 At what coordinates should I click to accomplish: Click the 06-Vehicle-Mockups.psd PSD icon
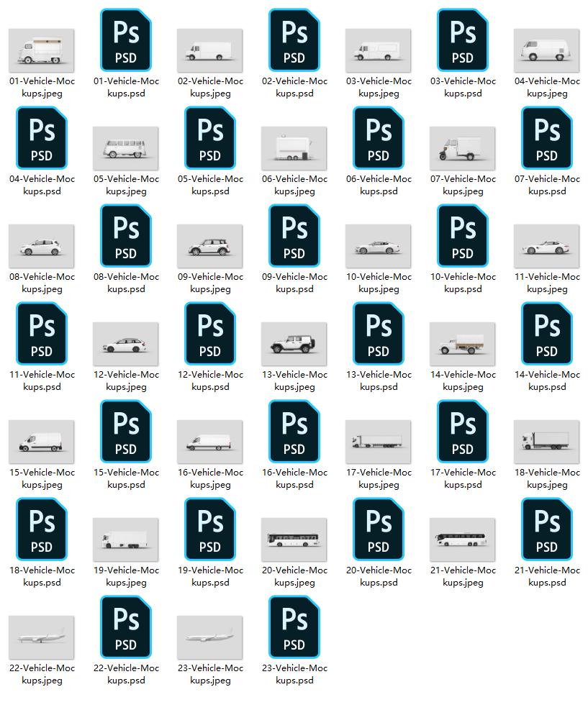[x=379, y=137]
